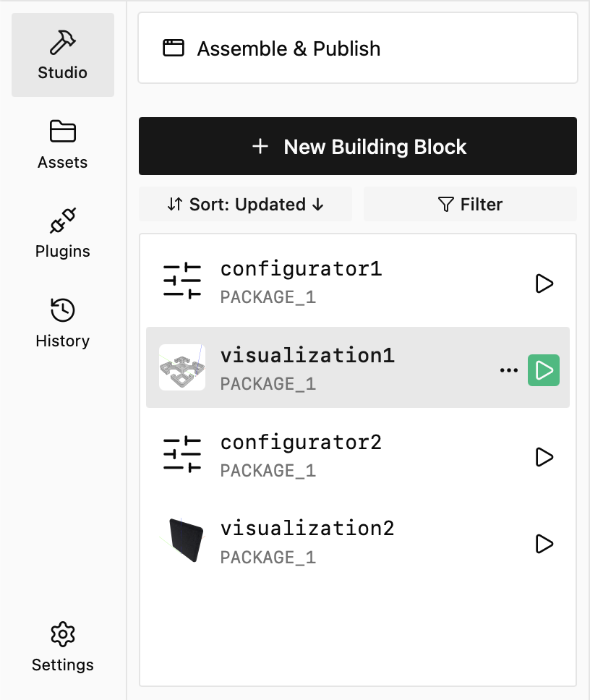Run configurator1 with its play icon
The image size is (590, 700).
tap(544, 283)
